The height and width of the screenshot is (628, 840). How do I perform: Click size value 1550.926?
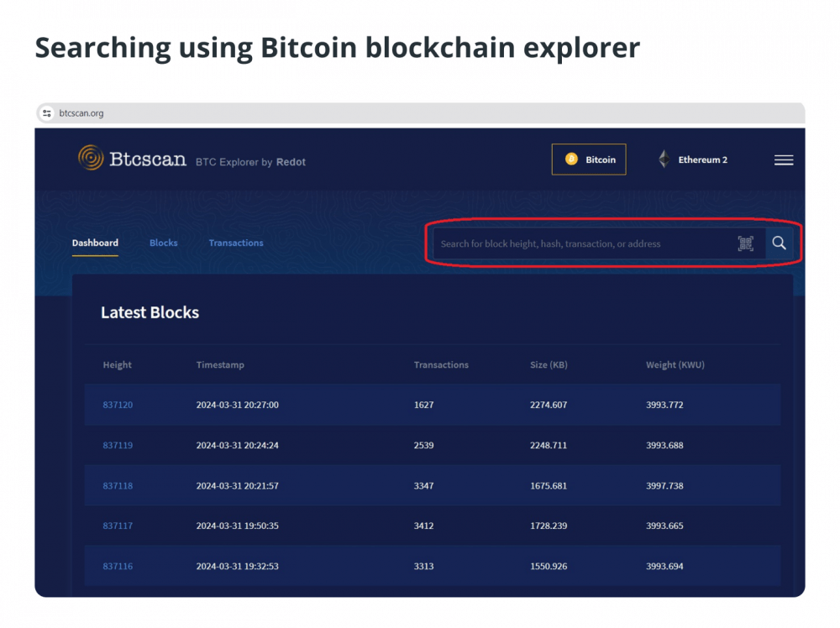(x=549, y=566)
